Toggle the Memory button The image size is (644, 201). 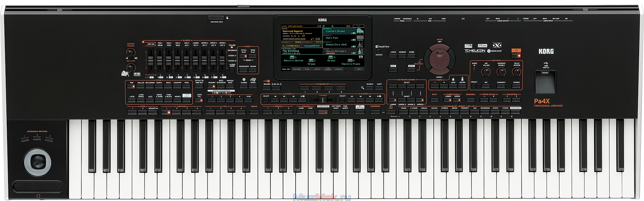(212, 86)
